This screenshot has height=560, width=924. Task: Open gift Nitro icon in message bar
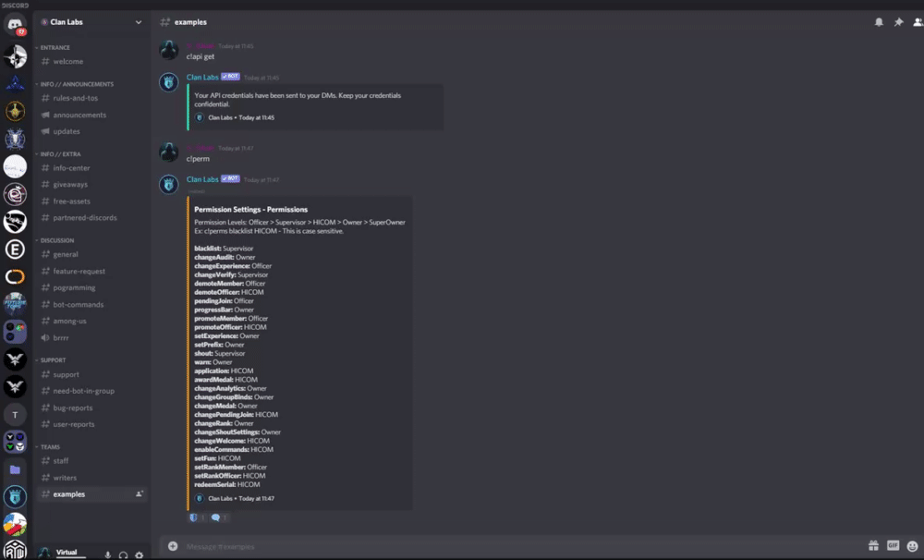pyautogui.click(x=873, y=546)
